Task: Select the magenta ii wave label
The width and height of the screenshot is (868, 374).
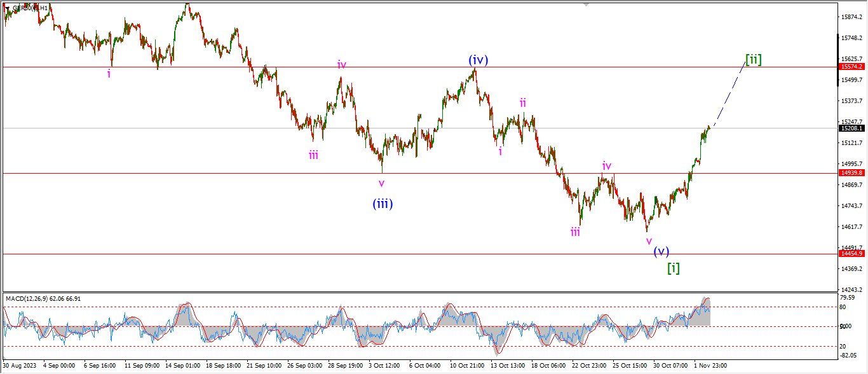Action: click(x=522, y=102)
